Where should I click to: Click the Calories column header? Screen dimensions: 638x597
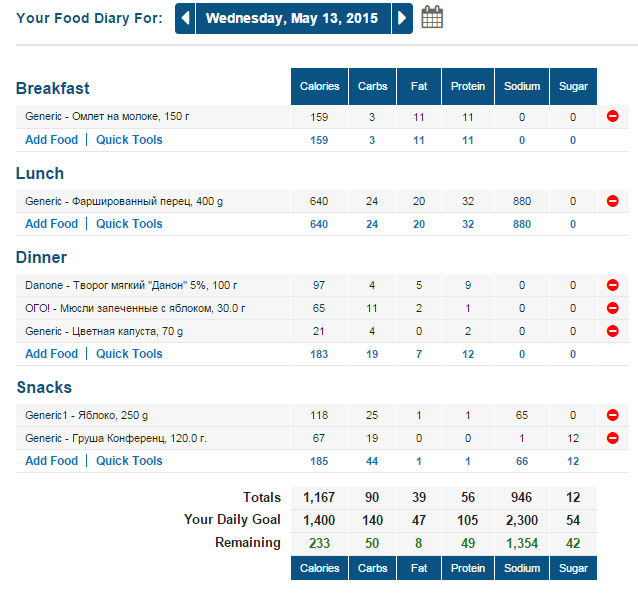click(x=319, y=86)
